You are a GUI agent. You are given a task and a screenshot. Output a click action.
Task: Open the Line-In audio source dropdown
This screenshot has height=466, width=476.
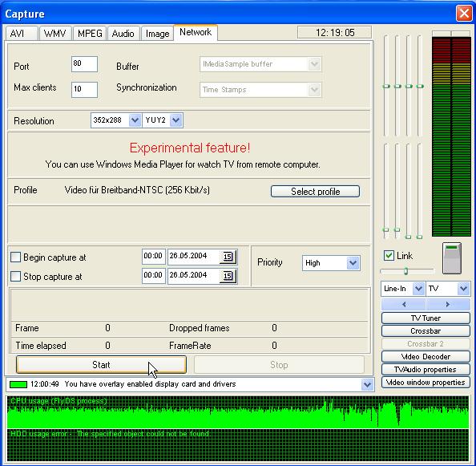click(418, 288)
